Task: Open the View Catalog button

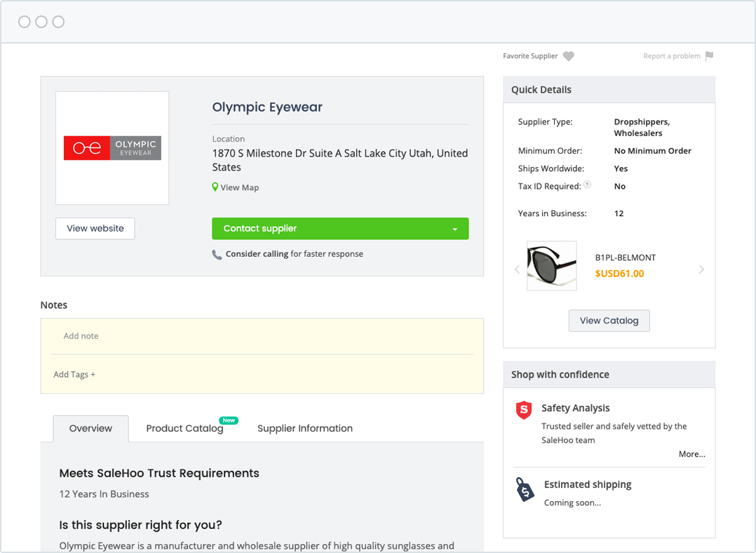Action: pos(609,321)
